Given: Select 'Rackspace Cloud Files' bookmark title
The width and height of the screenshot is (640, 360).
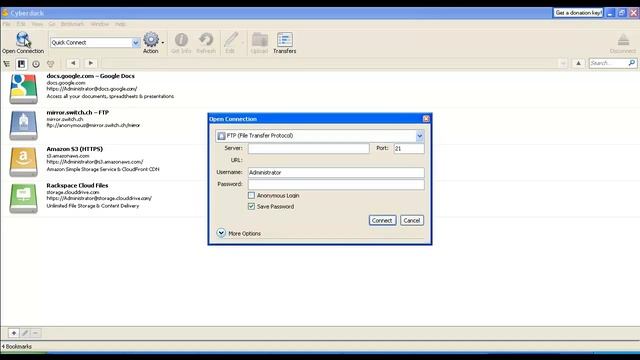Looking at the screenshot, I should click(77, 185).
